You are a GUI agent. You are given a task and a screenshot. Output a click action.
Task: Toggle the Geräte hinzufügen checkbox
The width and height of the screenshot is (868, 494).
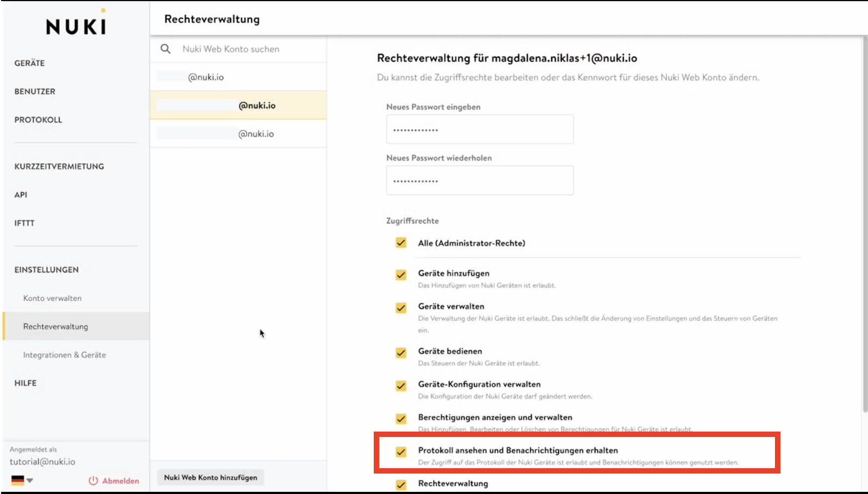pos(401,275)
